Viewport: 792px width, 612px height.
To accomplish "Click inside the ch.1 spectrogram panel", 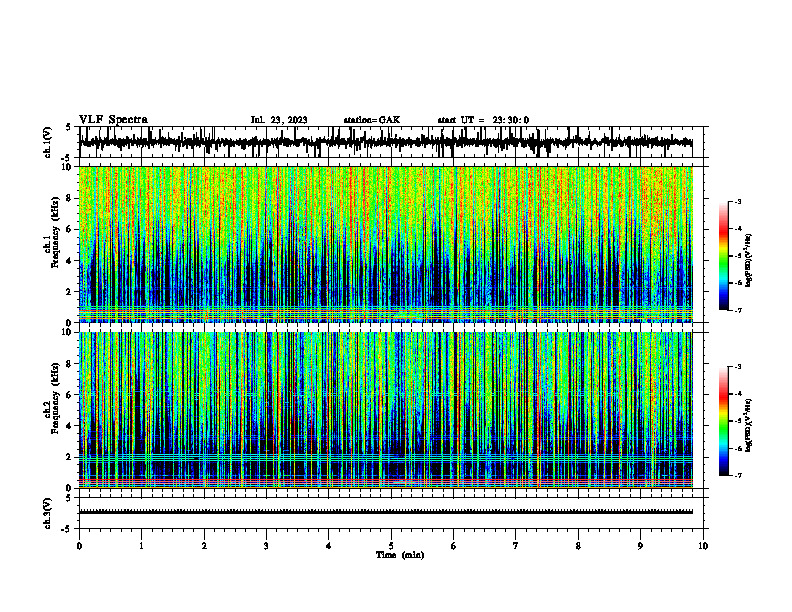I will pos(386,244).
